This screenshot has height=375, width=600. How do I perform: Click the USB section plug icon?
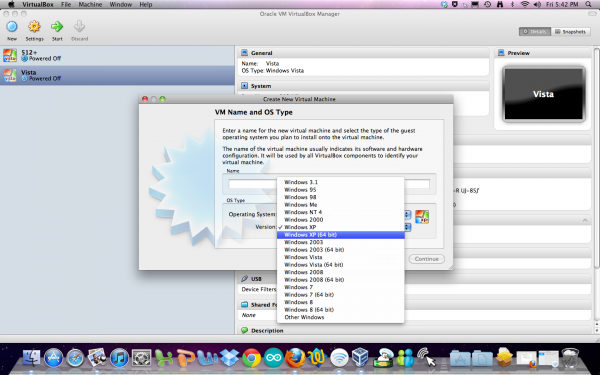point(244,279)
